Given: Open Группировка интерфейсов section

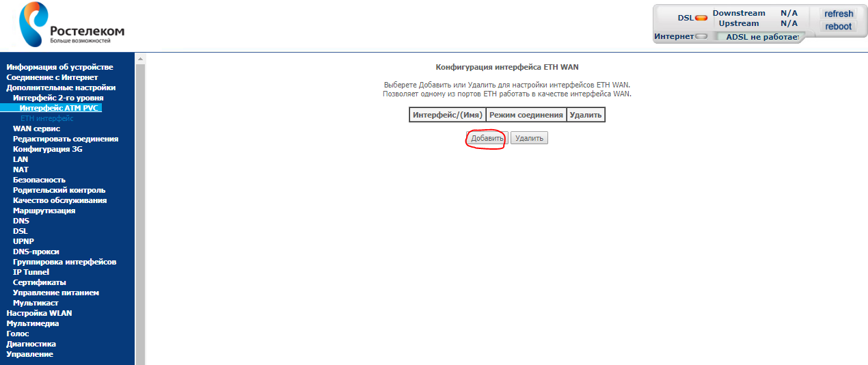Looking at the screenshot, I should tap(64, 262).
